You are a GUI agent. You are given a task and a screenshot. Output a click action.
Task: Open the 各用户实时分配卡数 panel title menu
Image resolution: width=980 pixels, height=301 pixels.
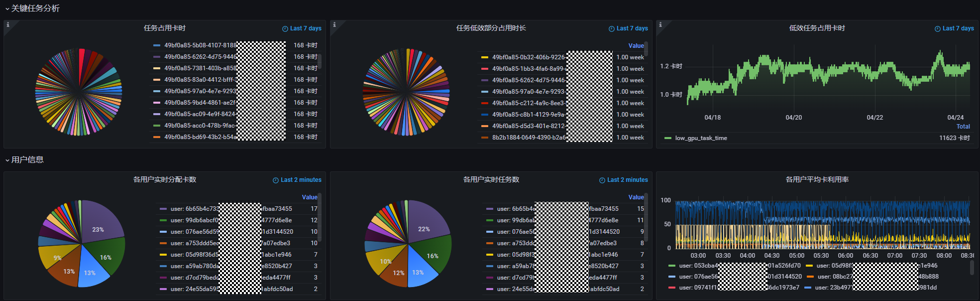165,180
